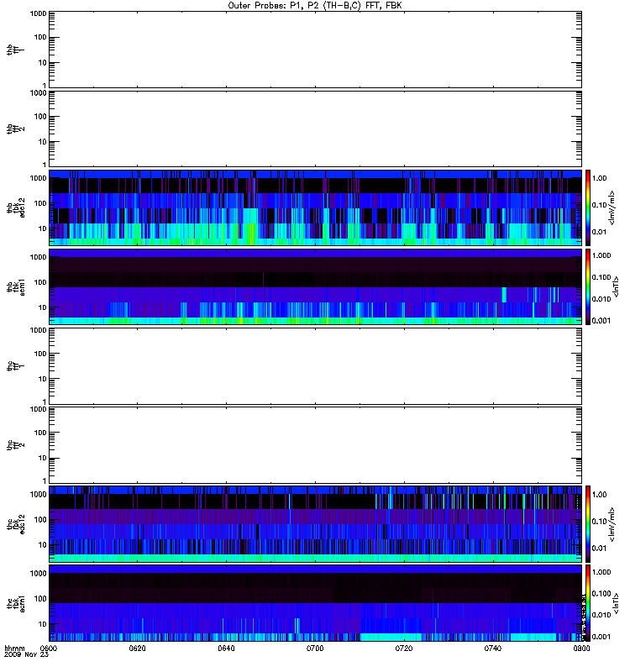Click the 1.00 tick on thb edc12 color bar
This screenshot has width=630, height=672.
coord(599,178)
